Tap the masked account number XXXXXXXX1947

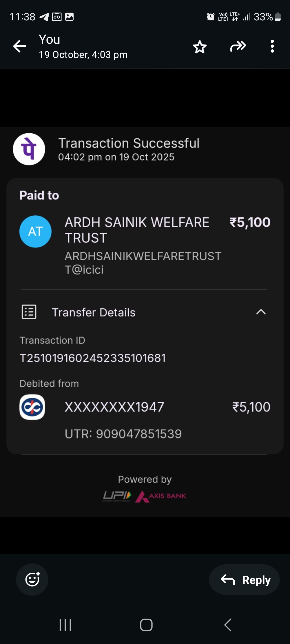tap(114, 407)
